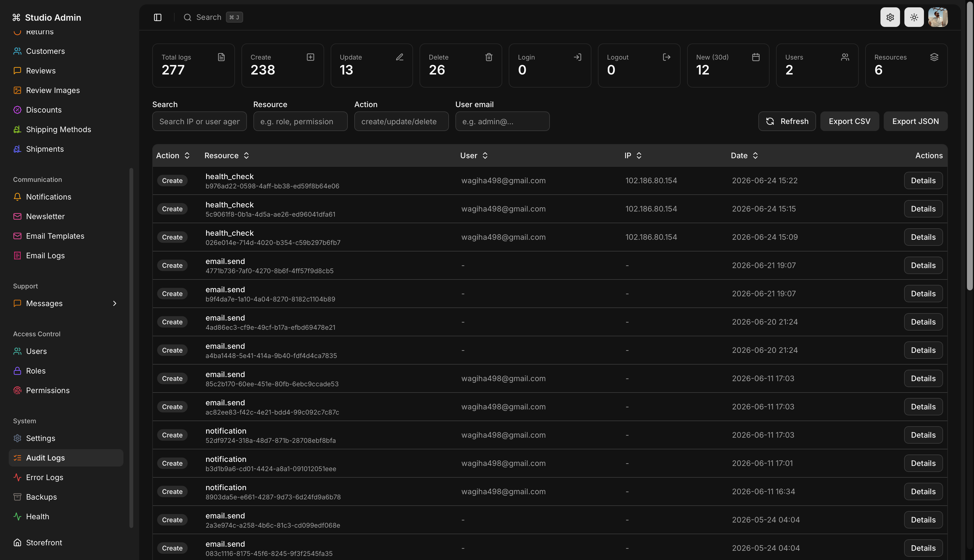Click resource ID b976ad22-0598-4aff-bb38-ed59f8b64e06

pyautogui.click(x=272, y=186)
